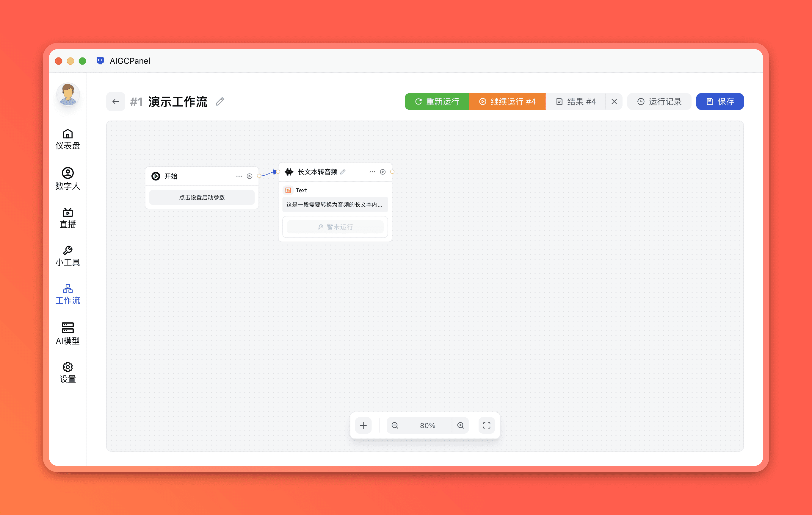
Task: Click the 长文本转音频 node output connector
Action: coord(392,172)
